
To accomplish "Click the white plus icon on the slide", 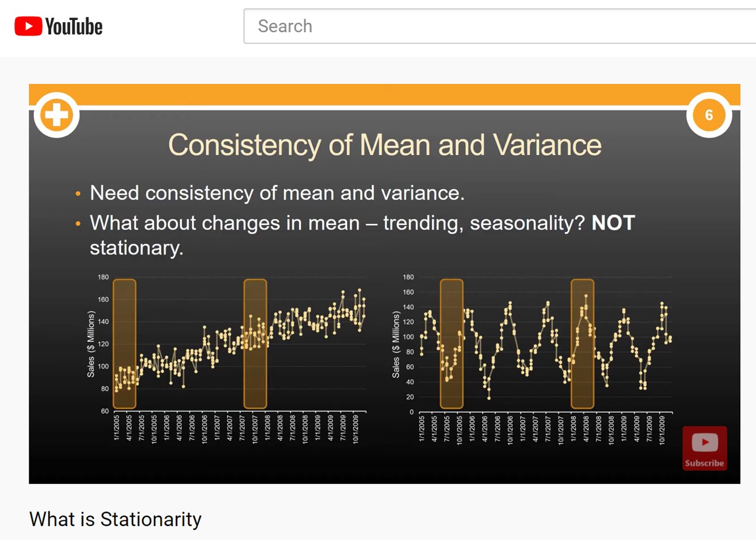I will point(57,115).
